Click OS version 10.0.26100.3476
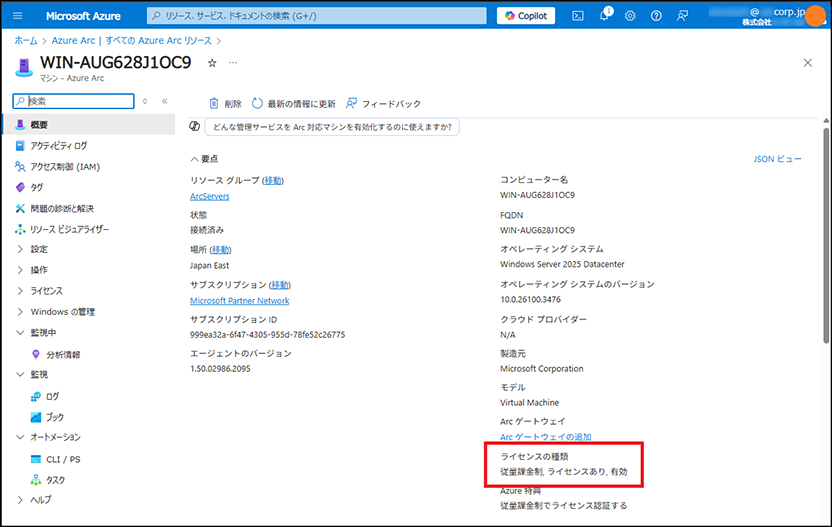 coord(530,299)
